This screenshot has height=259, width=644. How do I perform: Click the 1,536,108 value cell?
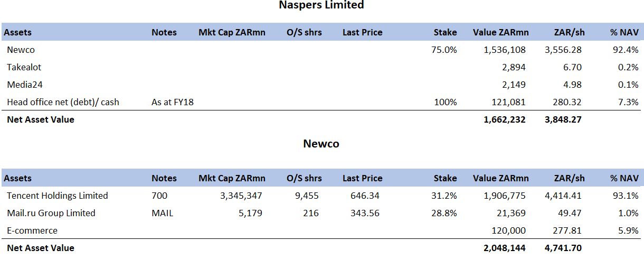pyautogui.click(x=504, y=50)
